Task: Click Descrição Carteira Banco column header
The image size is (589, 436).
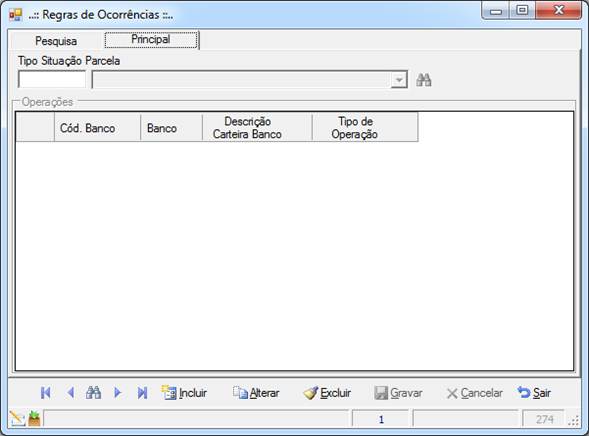Action: pyautogui.click(x=257, y=128)
